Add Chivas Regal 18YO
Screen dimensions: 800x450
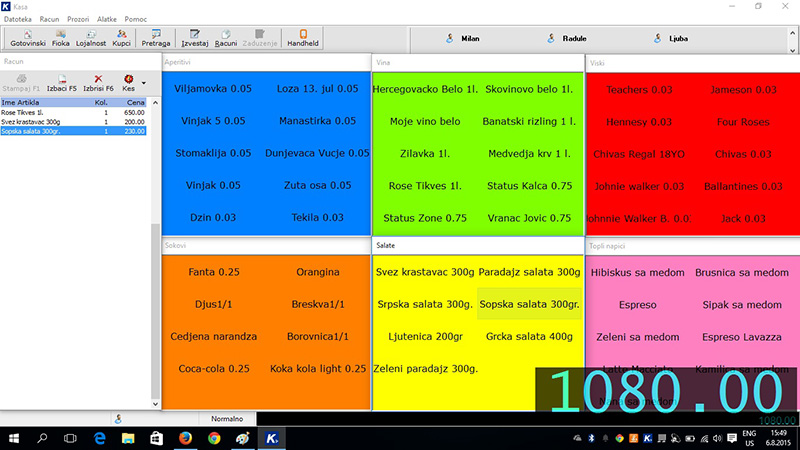(x=639, y=154)
